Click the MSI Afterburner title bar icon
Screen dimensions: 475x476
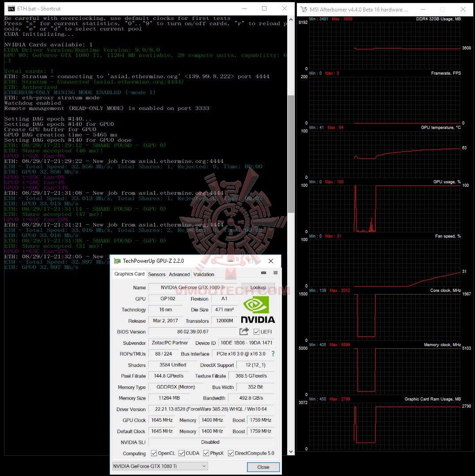pos(304,9)
